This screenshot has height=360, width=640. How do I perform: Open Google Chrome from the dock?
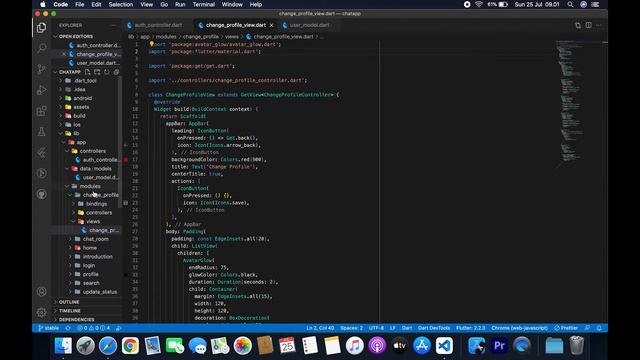click(x=130, y=346)
